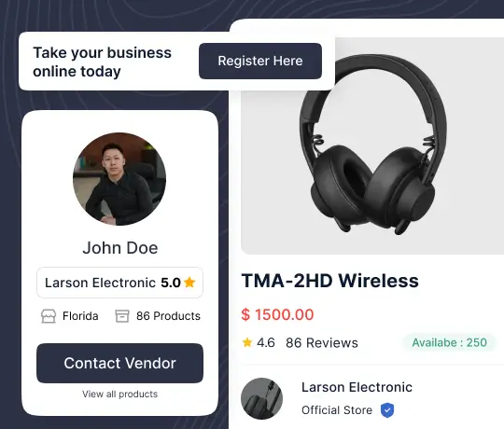Follow the View all products link
Viewport: 504px width, 429px height.
point(119,394)
